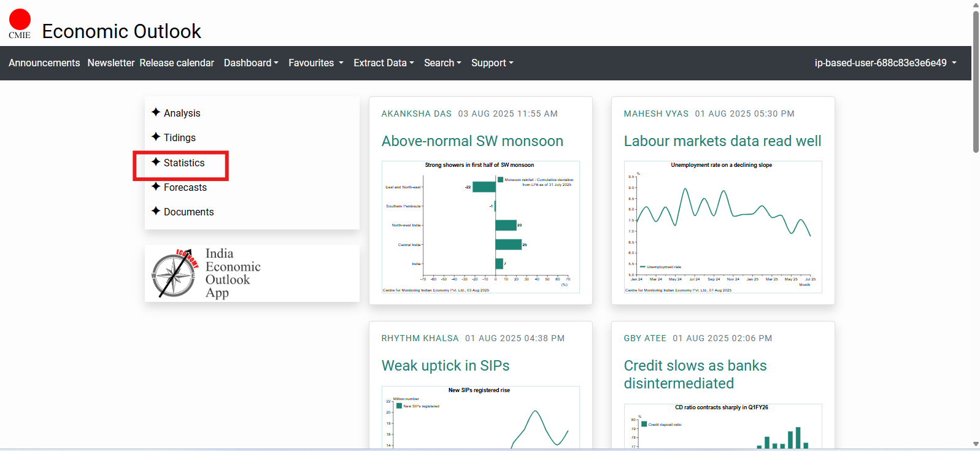Click the star icon beside Forecasts
The image size is (980, 451).
coord(156,187)
